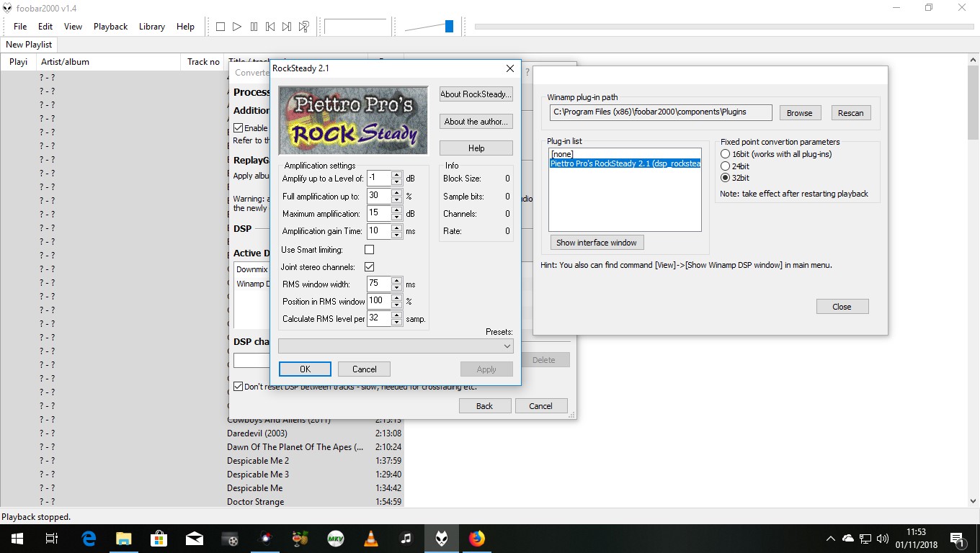
Task: Uncheck Joint stereo channels
Action: point(370,267)
